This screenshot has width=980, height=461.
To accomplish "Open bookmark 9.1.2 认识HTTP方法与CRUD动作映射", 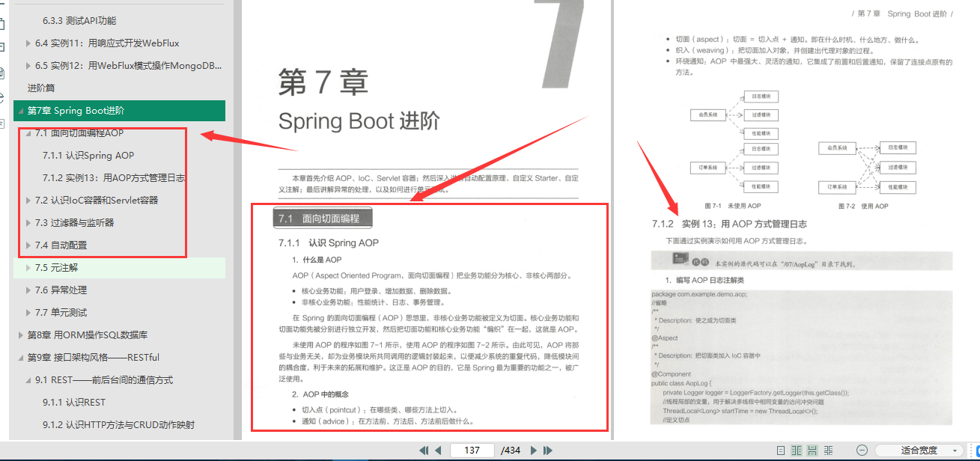I will pyautogui.click(x=118, y=425).
